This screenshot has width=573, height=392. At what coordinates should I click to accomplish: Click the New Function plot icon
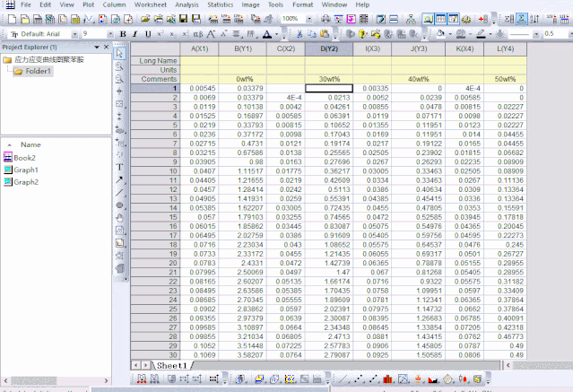[x=89, y=19]
